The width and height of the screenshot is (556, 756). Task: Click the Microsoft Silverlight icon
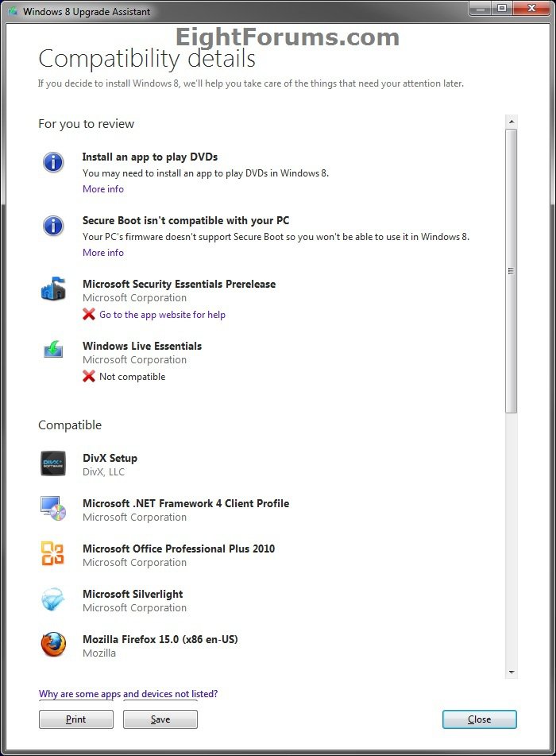point(53,599)
